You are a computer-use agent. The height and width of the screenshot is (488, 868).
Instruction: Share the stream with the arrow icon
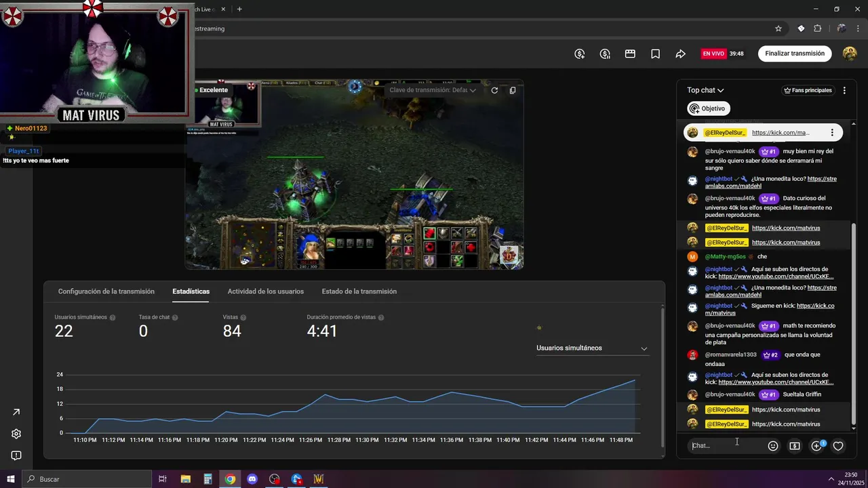click(680, 54)
